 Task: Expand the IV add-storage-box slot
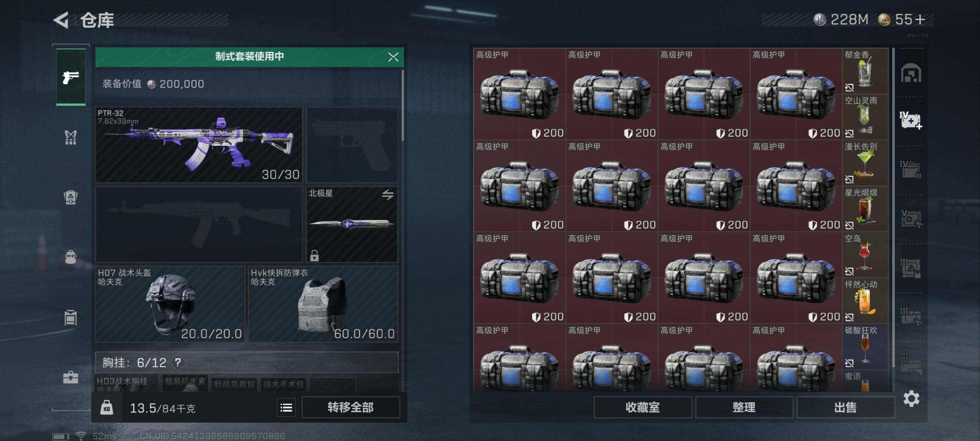[911, 121]
